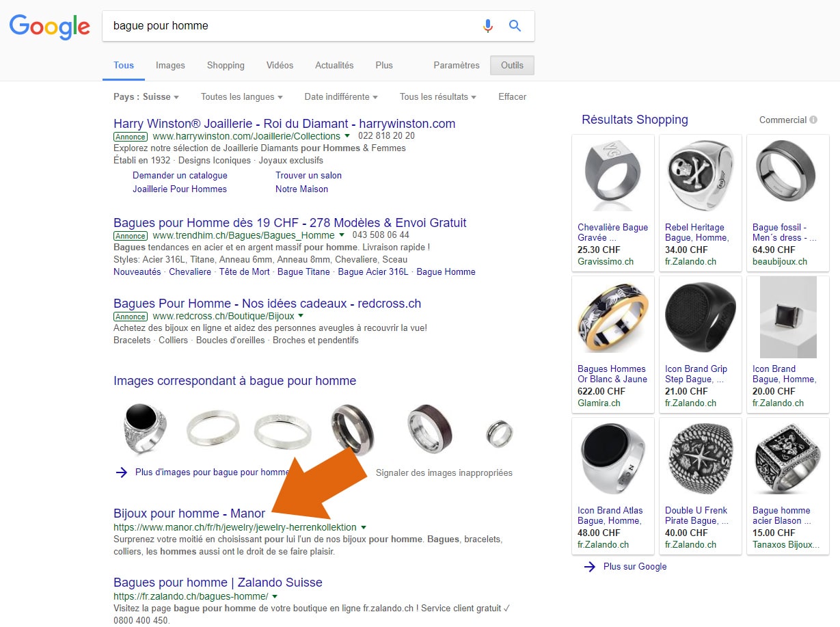Click the blue search magnifier icon
This screenshot has width=840, height=627.
tap(515, 26)
